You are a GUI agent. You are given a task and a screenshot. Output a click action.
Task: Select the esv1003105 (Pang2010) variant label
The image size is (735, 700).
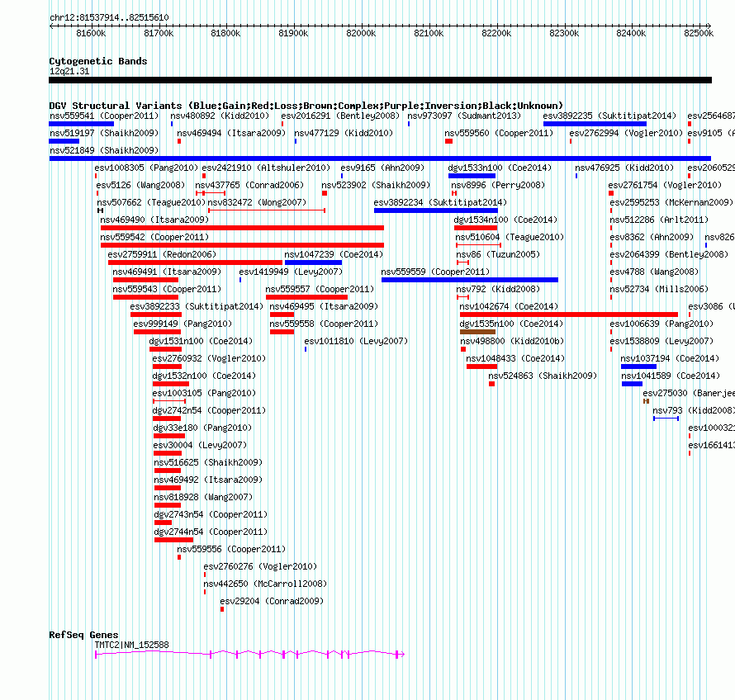click(204, 393)
